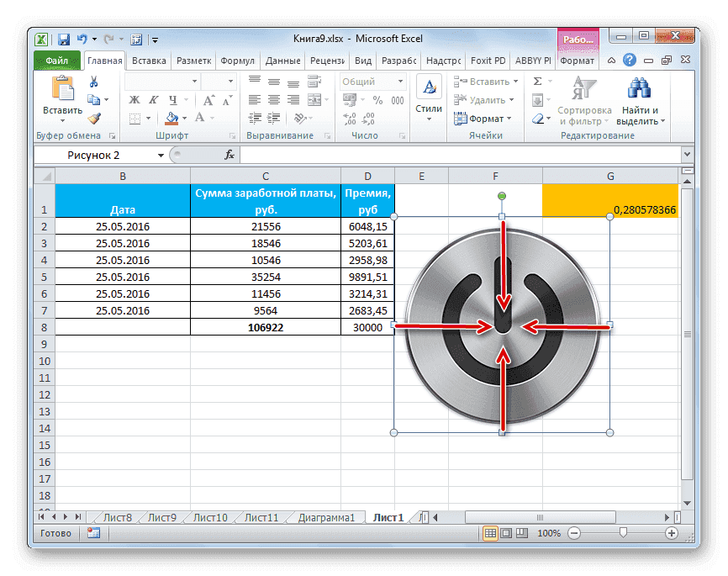The image size is (728, 576).
Task: Select the Format Painter brush icon
Action: [95, 119]
